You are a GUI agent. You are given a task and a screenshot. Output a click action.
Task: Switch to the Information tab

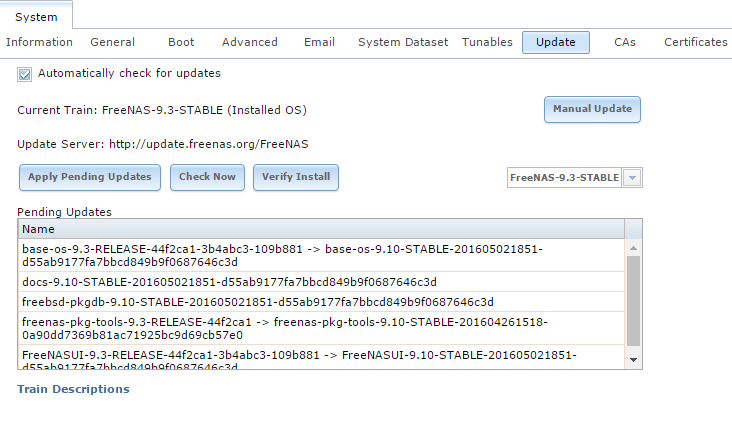(39, 42)
